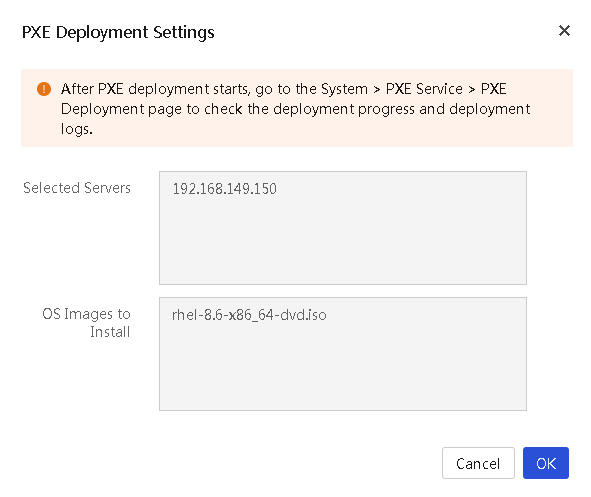This screenshot has height=497, width=591.
Task: Click the arrow after PXE Service
Action: point(472,90)
